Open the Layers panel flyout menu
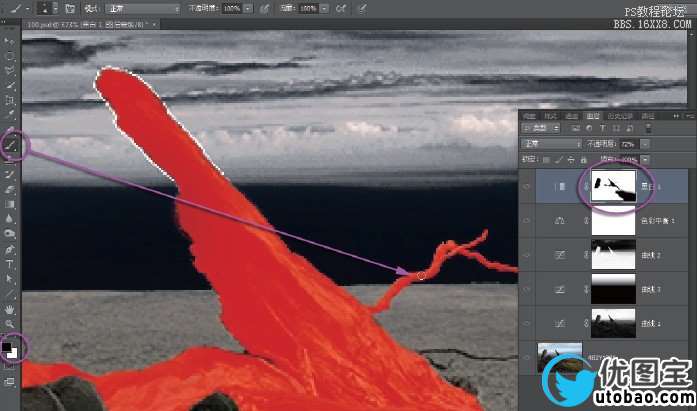697x411 pixels. pyautogui.click(x=690, y=116)
